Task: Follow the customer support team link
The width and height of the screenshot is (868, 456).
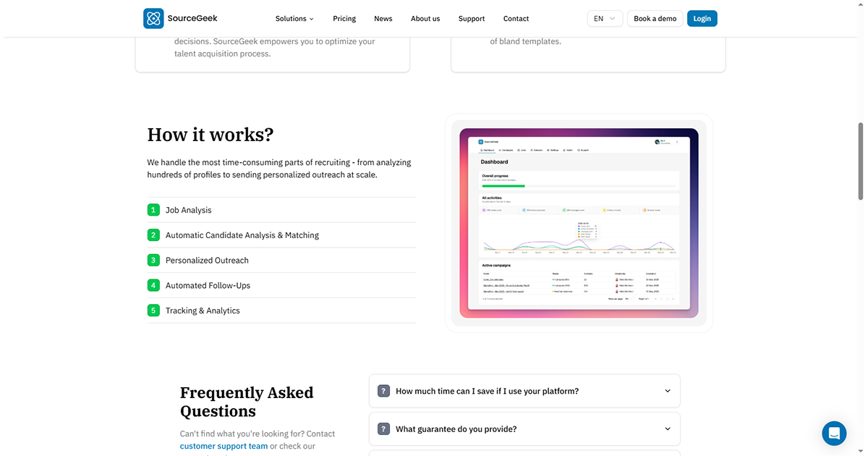Action: [224, 446]
